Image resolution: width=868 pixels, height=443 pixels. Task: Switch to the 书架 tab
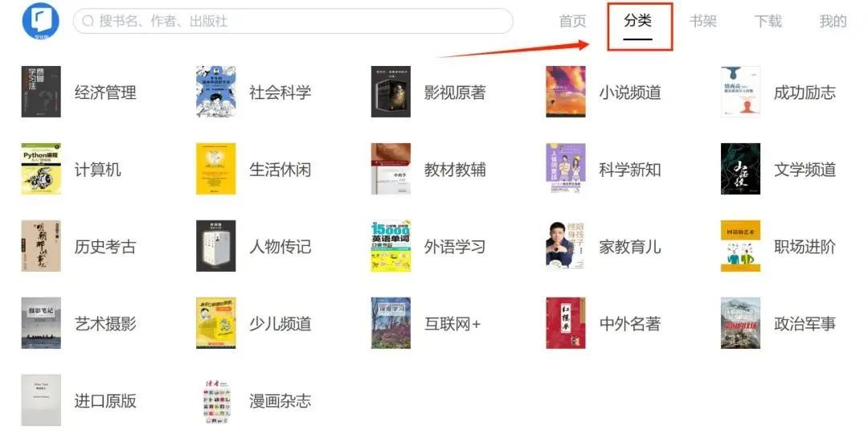pyautogui.click(x=703, y=22)
